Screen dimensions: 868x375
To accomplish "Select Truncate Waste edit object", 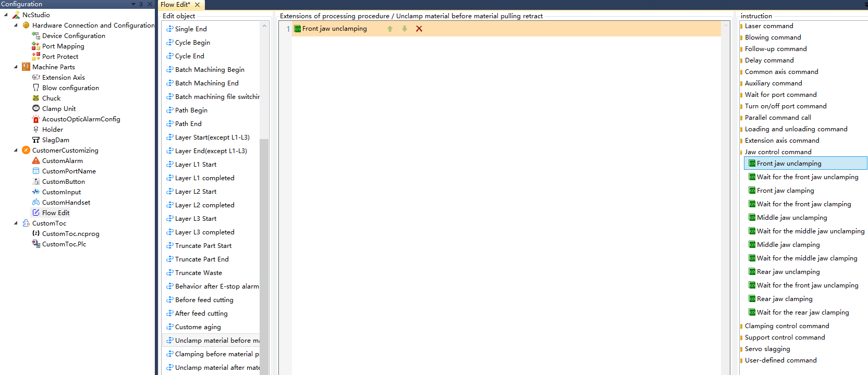I will (198, 273).
